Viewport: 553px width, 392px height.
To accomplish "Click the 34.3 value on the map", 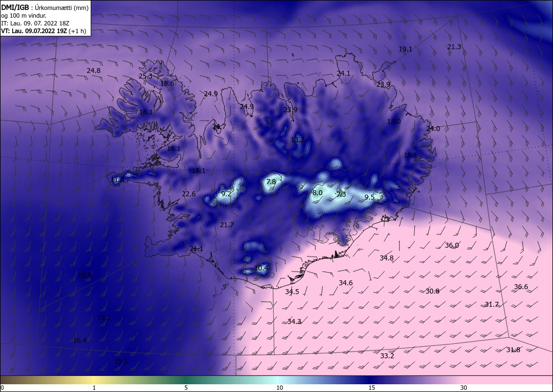I will pos(294,322).
